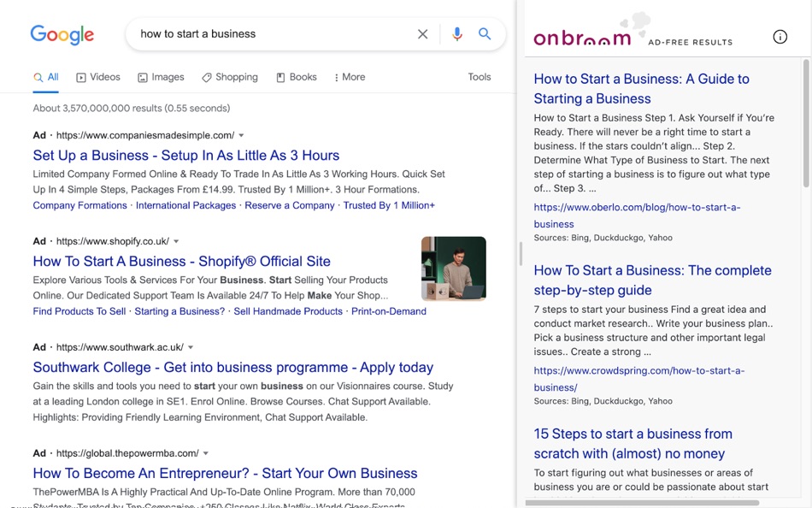The width and height of the screenshot is (812, 508).
Task: Open the Trusted By 1 Million+ sitelink
Action: (x=389, y=205)
